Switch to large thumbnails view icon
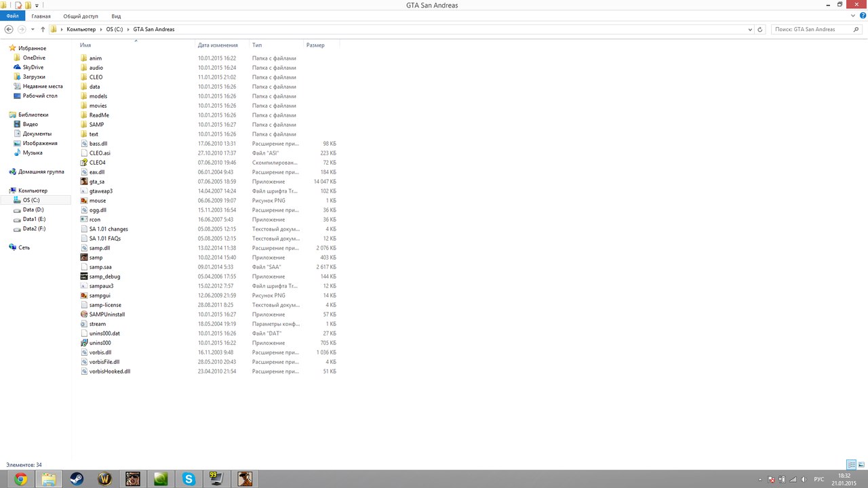Screen dimensions: 868x488 [x=861, y=465]
